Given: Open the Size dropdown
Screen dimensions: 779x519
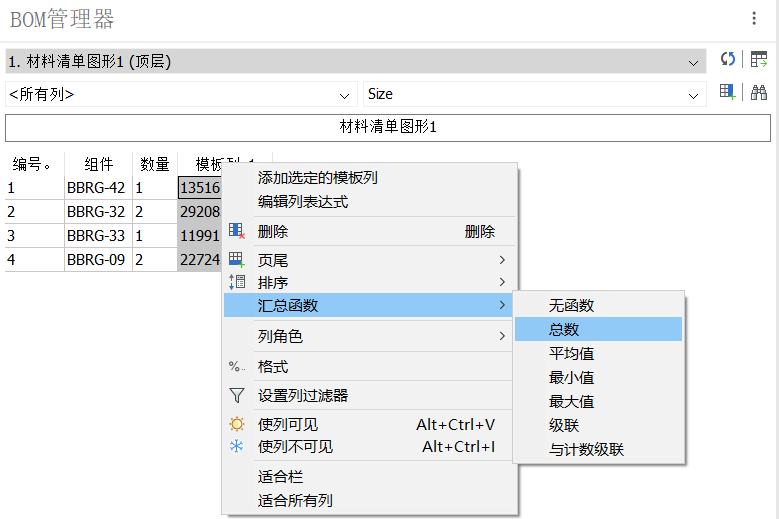Looking at the screenshot, I should pos(534,94).
